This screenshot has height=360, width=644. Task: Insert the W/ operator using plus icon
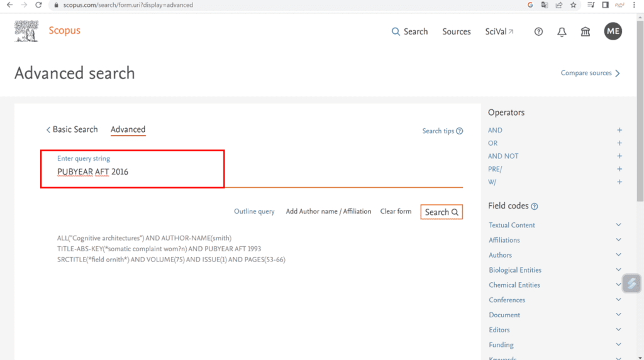pyautogui.click(x=619, y=182)
